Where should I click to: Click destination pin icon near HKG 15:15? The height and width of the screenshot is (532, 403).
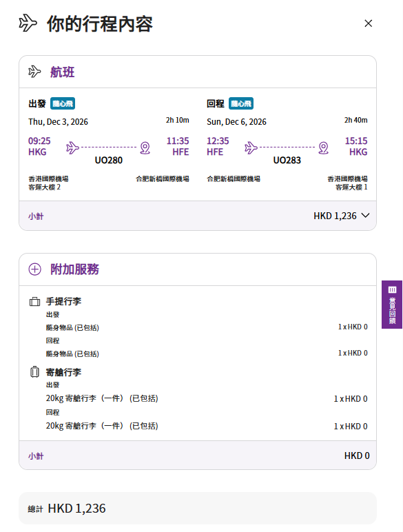(x=324, y=148)
